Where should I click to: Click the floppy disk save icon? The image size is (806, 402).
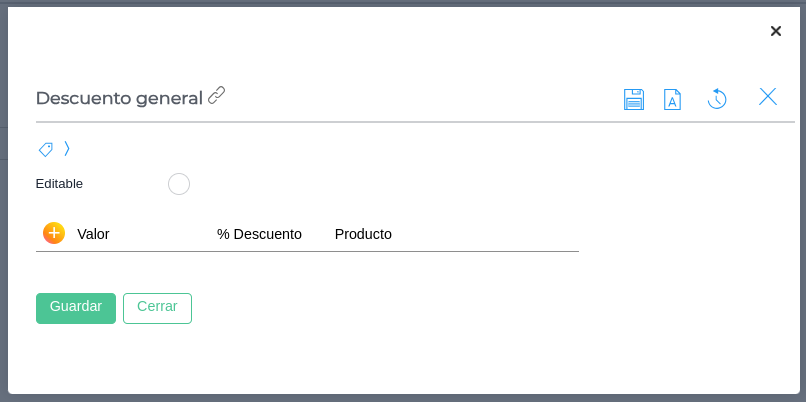(634, 99)
